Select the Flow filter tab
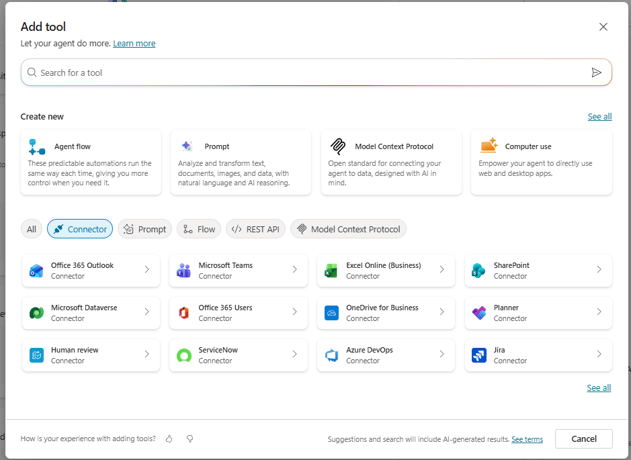Screen dimensions: 631x460 pos(199,229)
